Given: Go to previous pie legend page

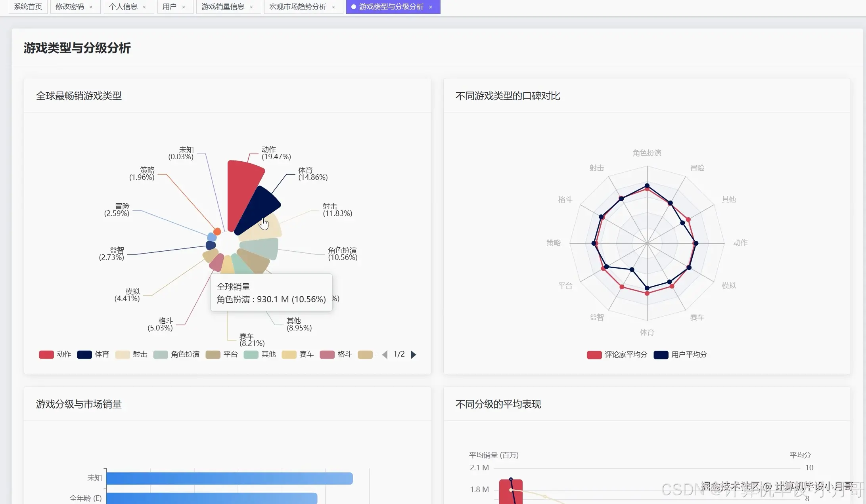Looking at the screenshot, I should (x=385, y=355).
